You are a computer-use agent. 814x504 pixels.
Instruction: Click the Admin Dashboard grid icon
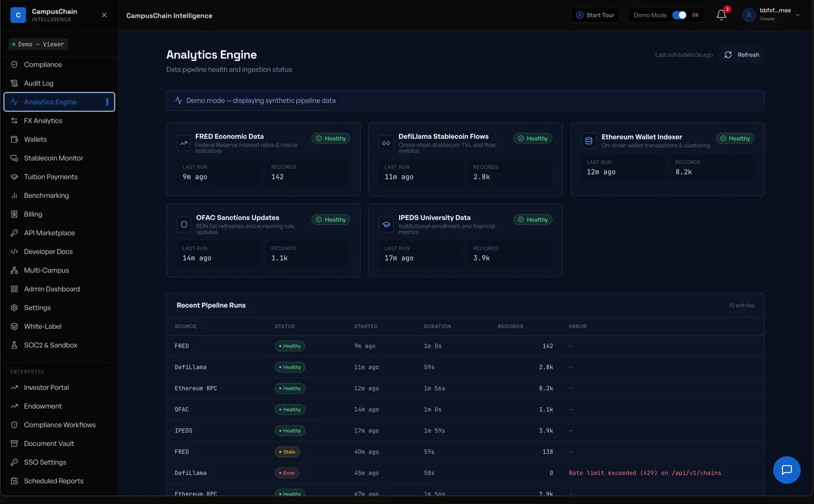pos(15,289)
